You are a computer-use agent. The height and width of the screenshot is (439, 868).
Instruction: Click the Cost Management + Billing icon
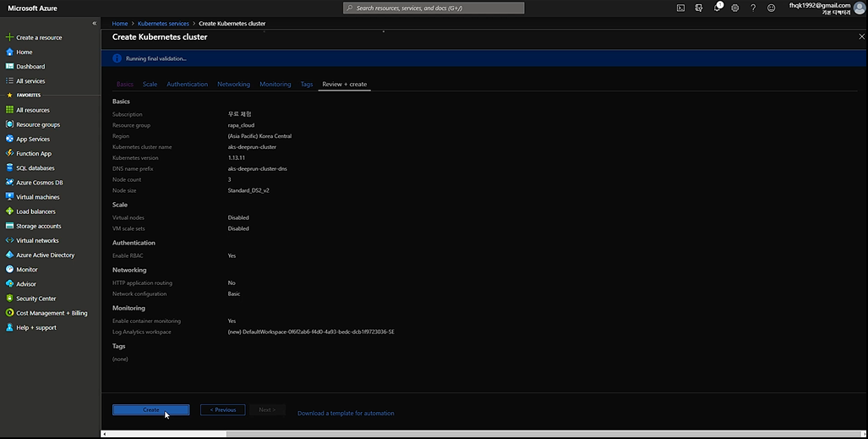coord(9,313)
